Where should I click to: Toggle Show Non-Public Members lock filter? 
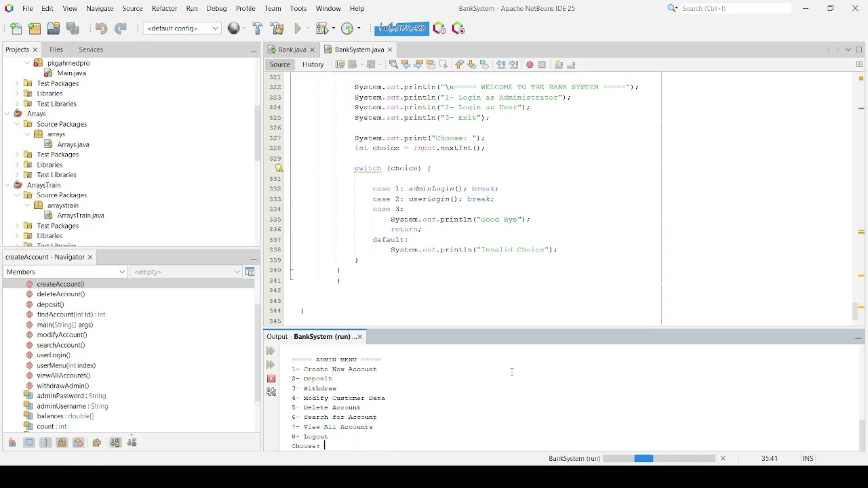point(62,443)
